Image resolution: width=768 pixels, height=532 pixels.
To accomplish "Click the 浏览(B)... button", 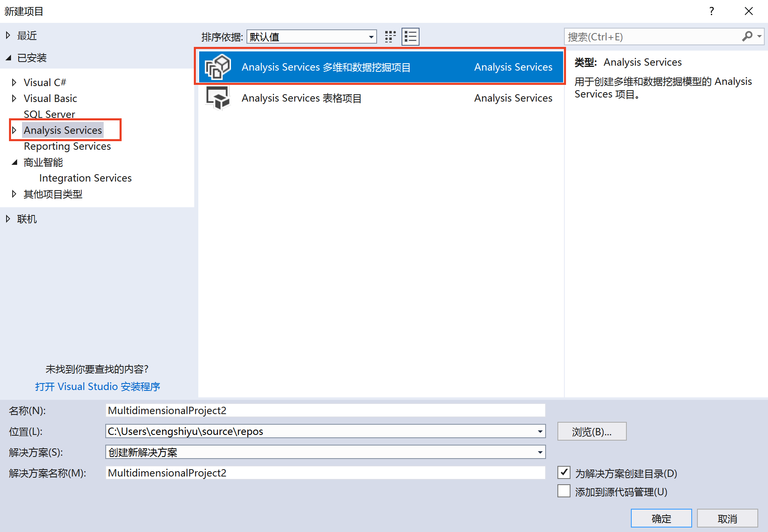I will (592, 432).
